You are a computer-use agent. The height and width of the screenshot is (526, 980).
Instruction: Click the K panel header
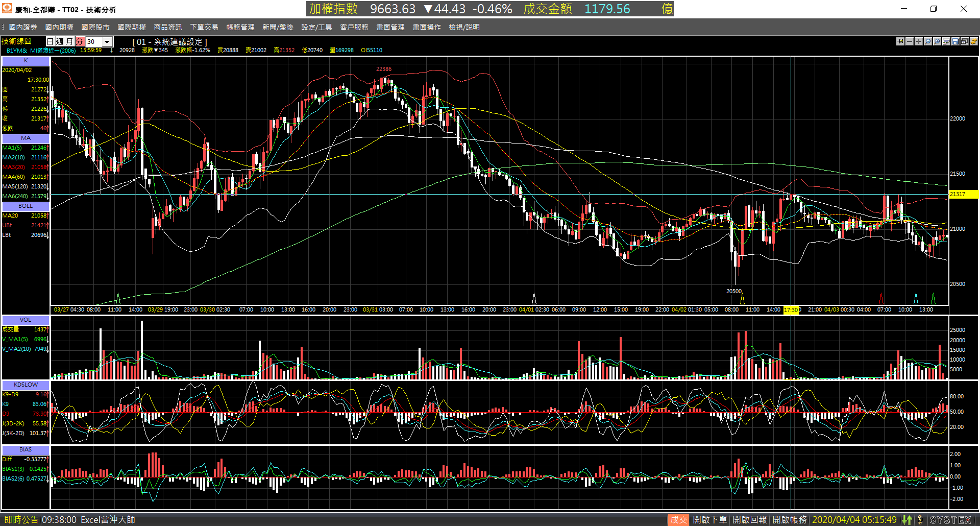point(26,61)
